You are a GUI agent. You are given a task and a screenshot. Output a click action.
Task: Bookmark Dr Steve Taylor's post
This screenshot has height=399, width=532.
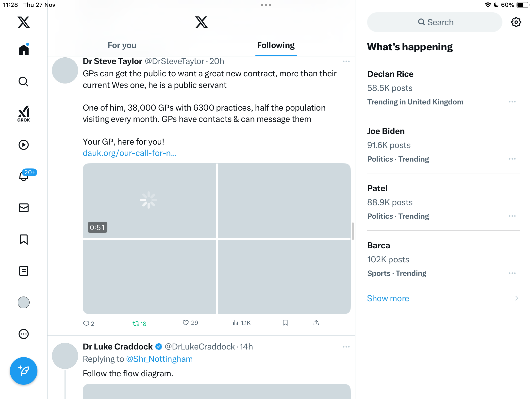point(285,323)
